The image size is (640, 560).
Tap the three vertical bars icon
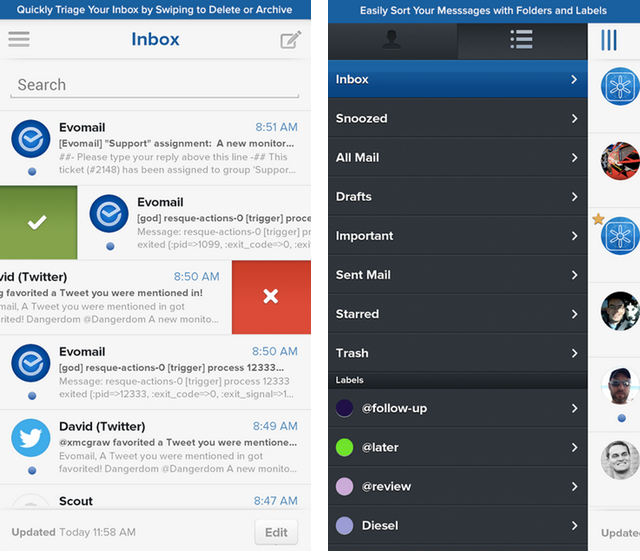608,40
